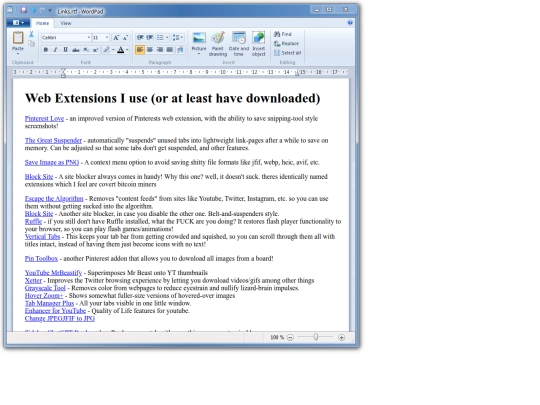The width and height of the screenshot is (540, 405).
Task: Click the zoom in plus button
Action: pyautogui.click(x=341, y=338)
